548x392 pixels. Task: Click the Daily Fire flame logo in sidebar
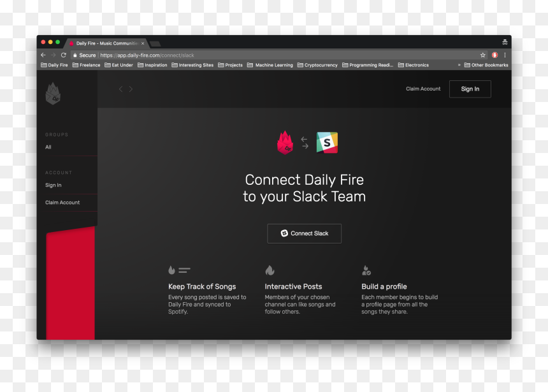(53, 94)
